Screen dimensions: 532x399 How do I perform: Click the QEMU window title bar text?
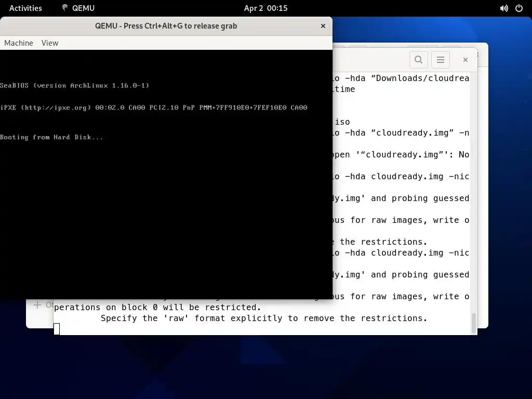(166, 26)
